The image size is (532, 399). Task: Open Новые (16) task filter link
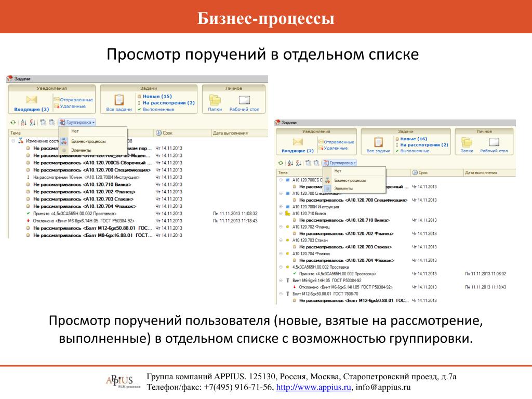tap(414, 139)
